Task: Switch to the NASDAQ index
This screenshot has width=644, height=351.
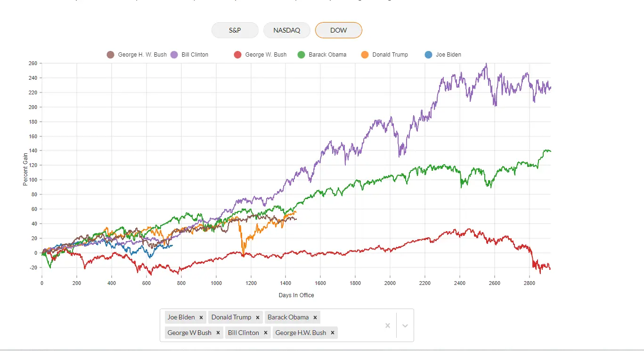Action: coord(286,30)
